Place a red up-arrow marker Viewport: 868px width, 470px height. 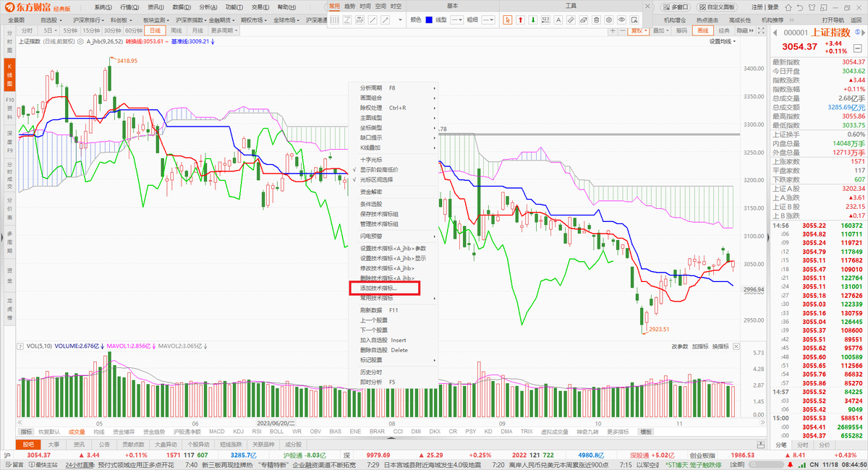(520, 20)
